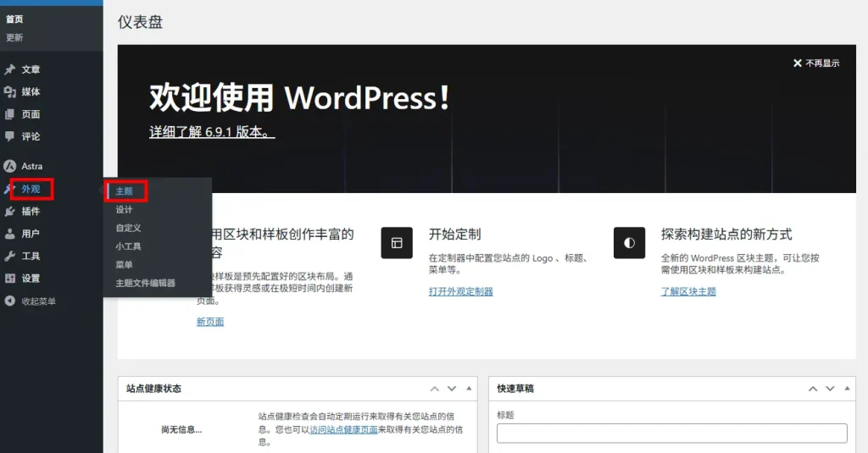This screenshot has height=453, width=868.
Task: Click the user icon beside 用户
Action: click(10, 234)
